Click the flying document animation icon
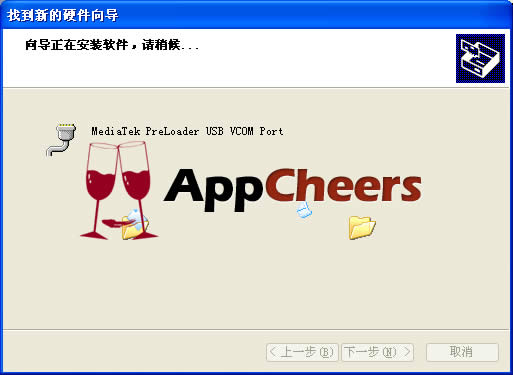513x375 pixels. click(x=304, y=210)
